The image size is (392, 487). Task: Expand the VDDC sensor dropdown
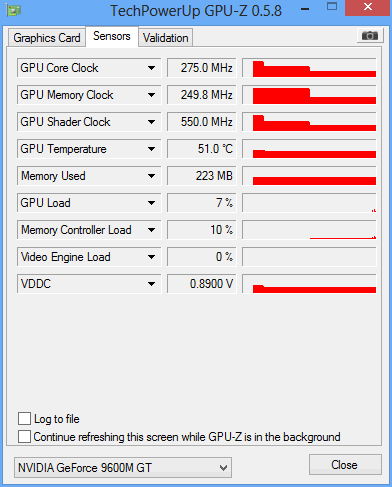pos(151,284)
